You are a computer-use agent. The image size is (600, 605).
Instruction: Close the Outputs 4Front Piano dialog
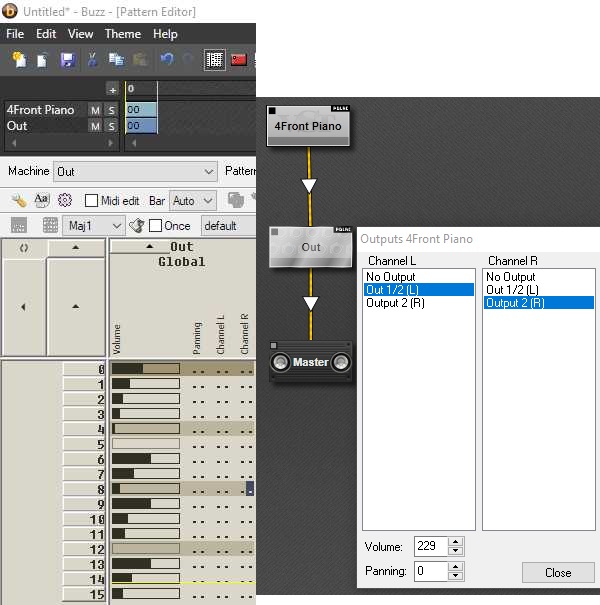pos(558,573)
